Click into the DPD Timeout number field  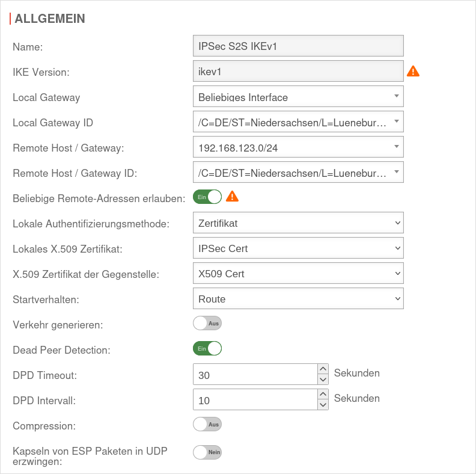[255, 375]
